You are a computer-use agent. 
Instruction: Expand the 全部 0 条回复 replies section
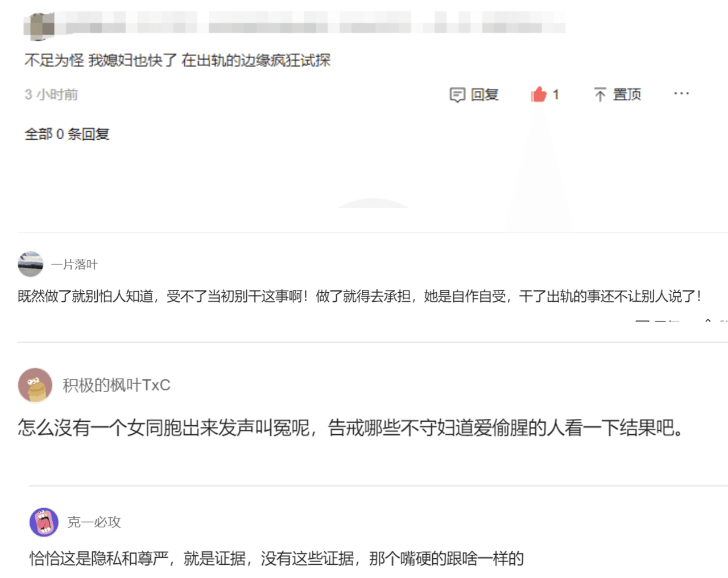67,134
